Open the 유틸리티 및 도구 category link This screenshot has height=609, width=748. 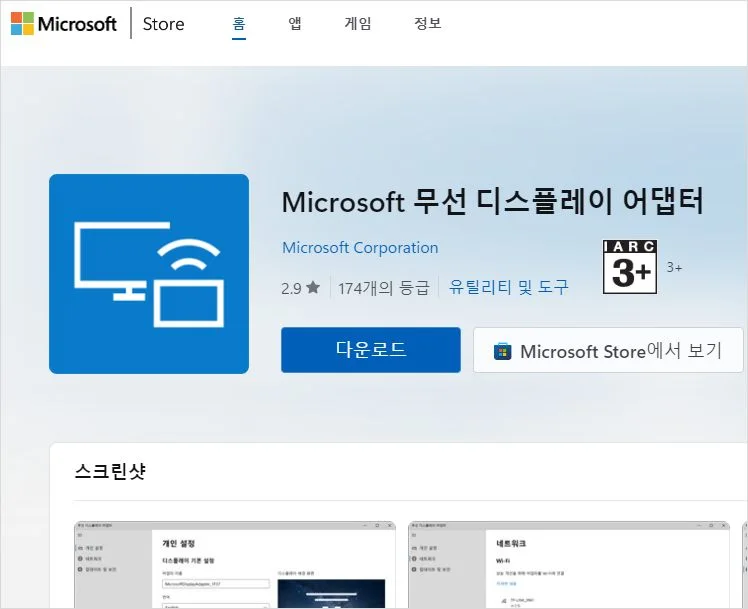pyautogui.click(x=509, y=288)
